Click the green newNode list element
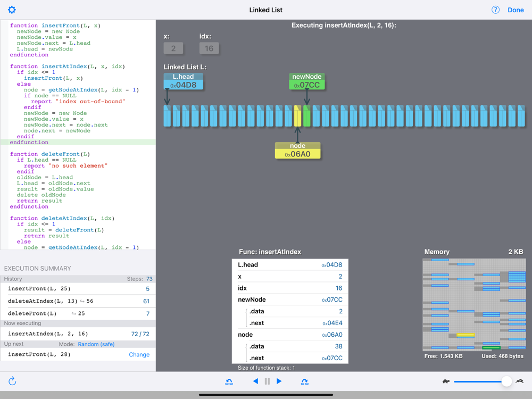Screen dimensions: 532x399 pos(307,115)
